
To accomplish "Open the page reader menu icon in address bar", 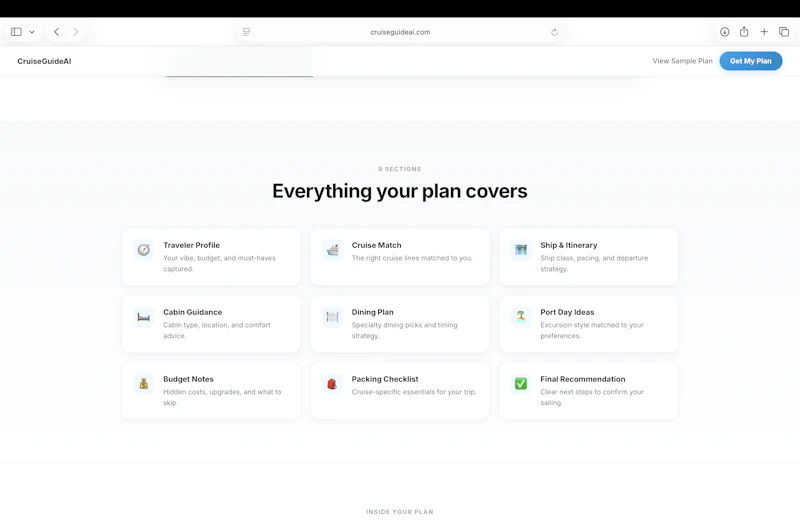I will [246, 32].
